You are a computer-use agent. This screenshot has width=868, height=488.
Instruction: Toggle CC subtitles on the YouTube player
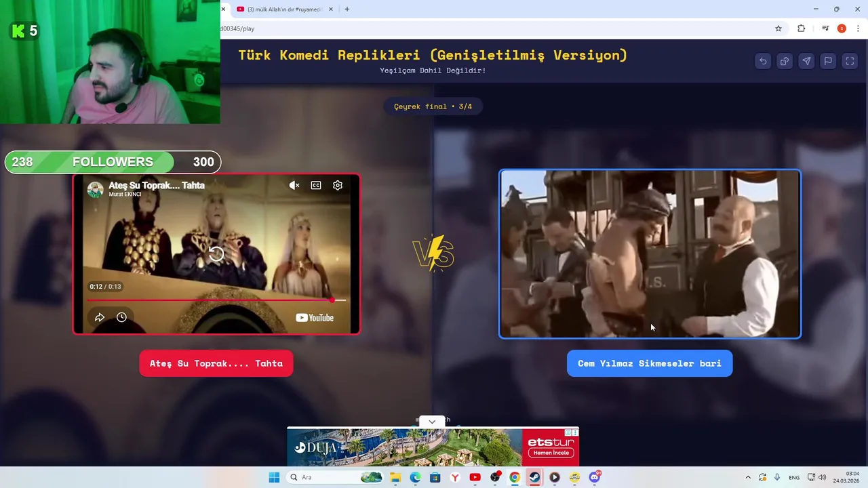[x=316, y=185]
